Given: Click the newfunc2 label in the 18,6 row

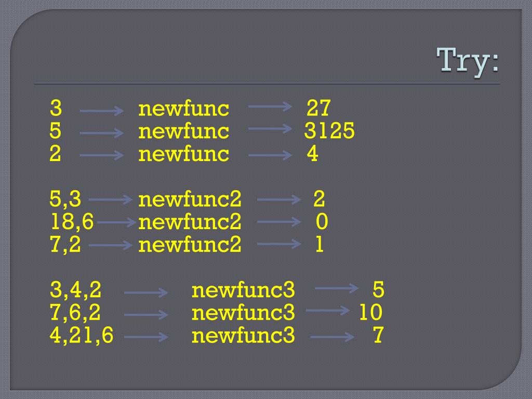Looking at the screenshot, I should (x=190, y=222).
